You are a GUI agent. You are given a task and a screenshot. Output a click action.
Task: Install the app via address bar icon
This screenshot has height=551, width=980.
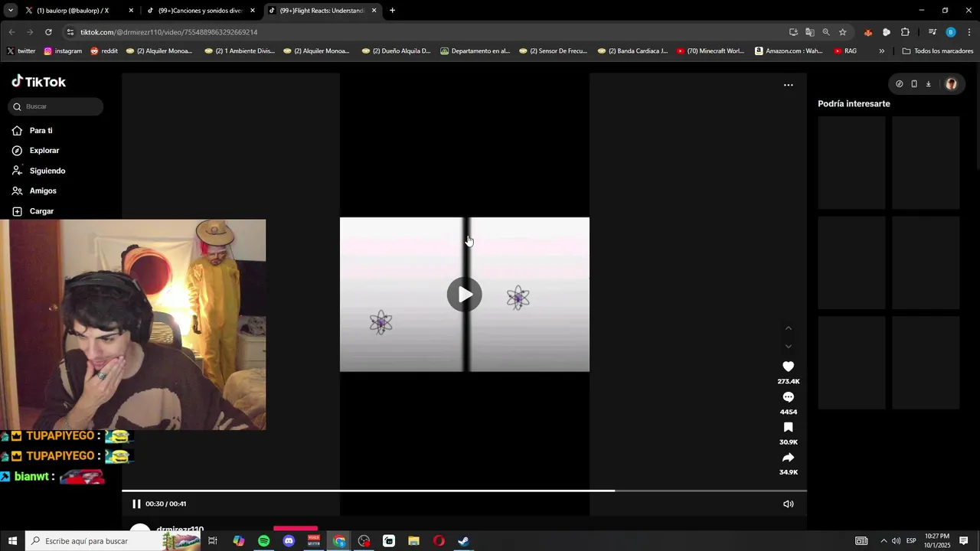click(793, 32)
